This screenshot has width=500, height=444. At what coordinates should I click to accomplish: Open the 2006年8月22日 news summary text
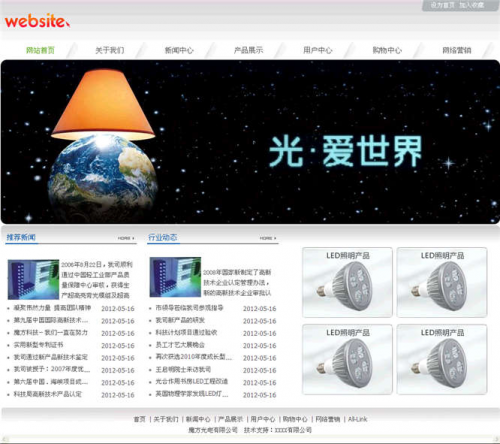(97, 280)
